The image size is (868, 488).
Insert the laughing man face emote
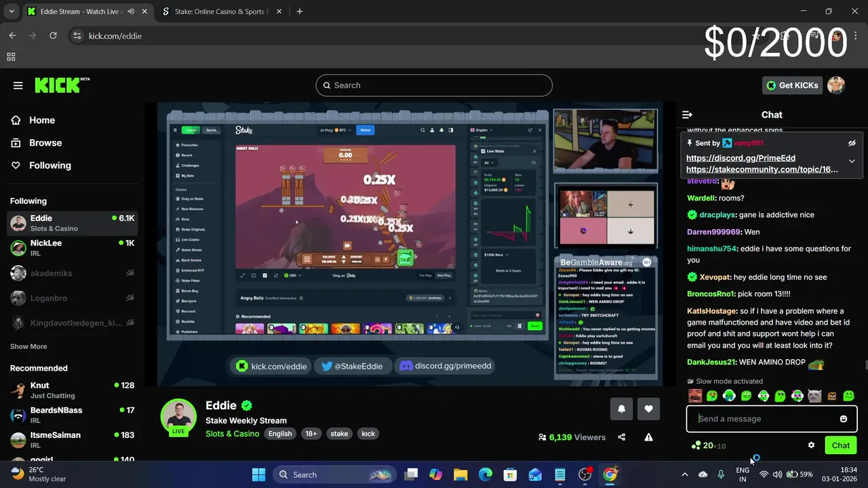[x=695, y=396]
